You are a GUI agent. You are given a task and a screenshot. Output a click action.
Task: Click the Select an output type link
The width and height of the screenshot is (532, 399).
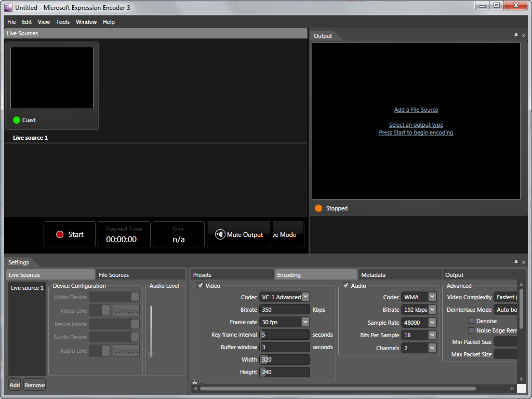pyautogui.click(x=416, y=125)
